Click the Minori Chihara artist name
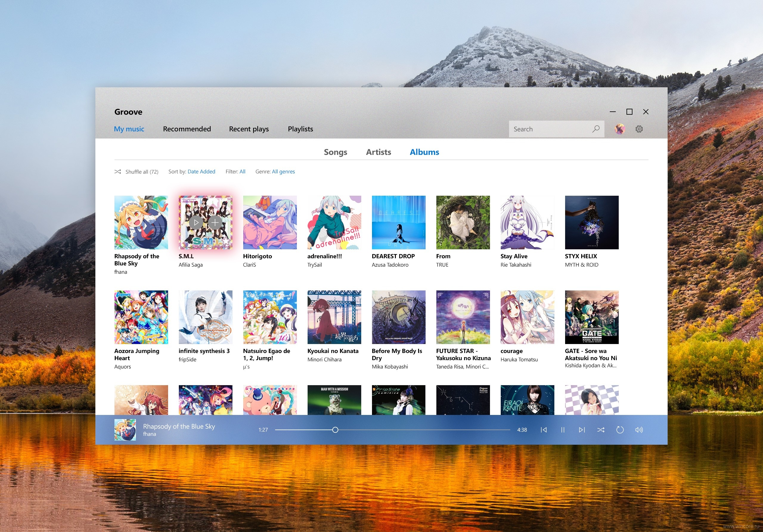The image size is (763, 532). 324,359
